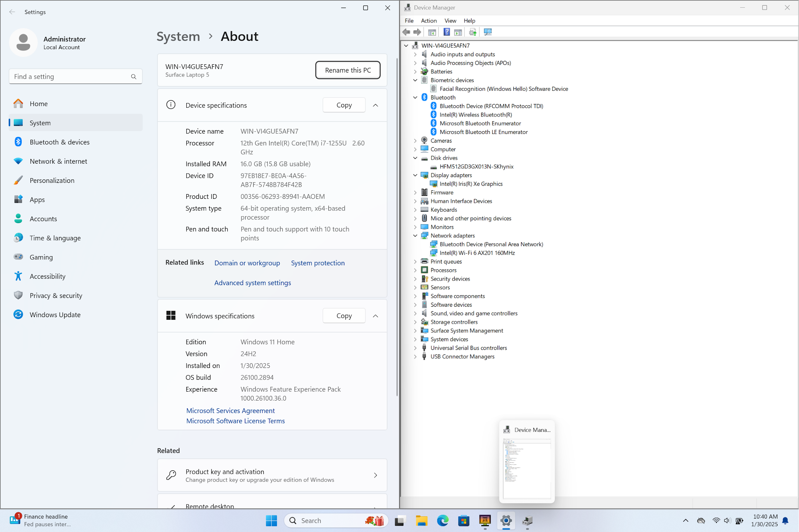The image size is (799, 532).
Task: Open Microsoft Store from taskbar
Action: coord(463,521)
